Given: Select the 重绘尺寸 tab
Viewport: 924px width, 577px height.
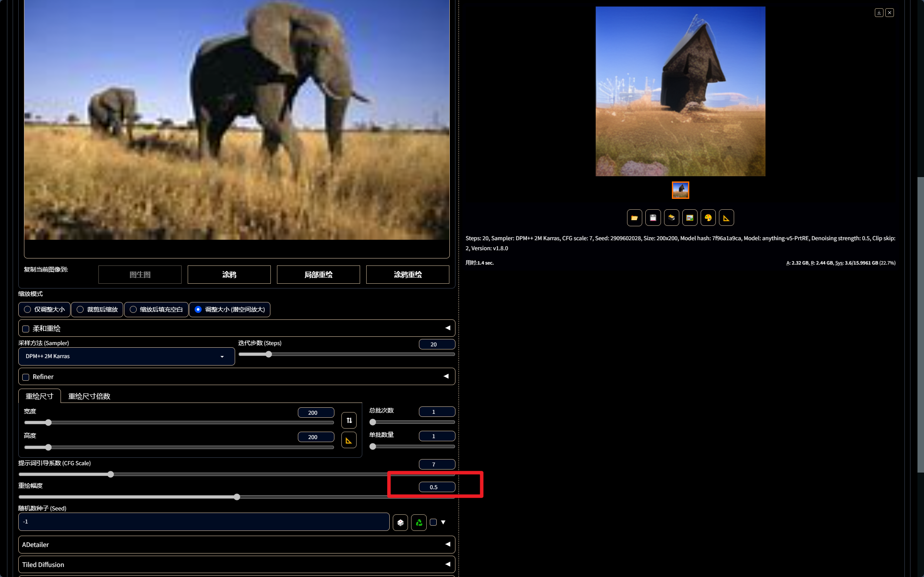Looking at the screenshot, I should (x=39, y=396).
